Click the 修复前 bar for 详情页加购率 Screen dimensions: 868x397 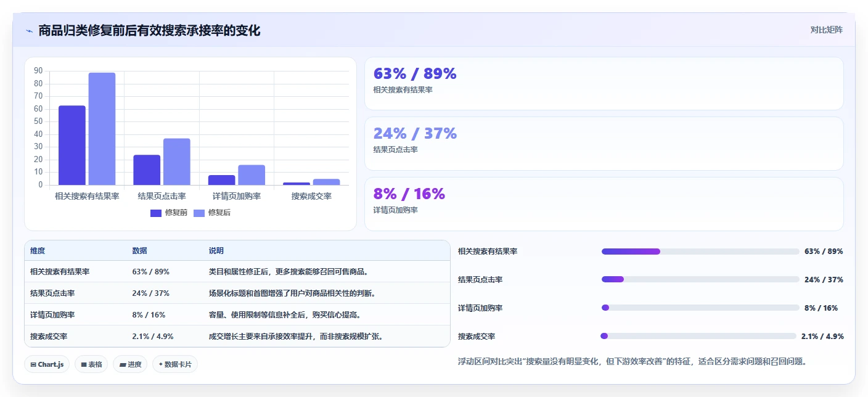[x=222, y=180]
